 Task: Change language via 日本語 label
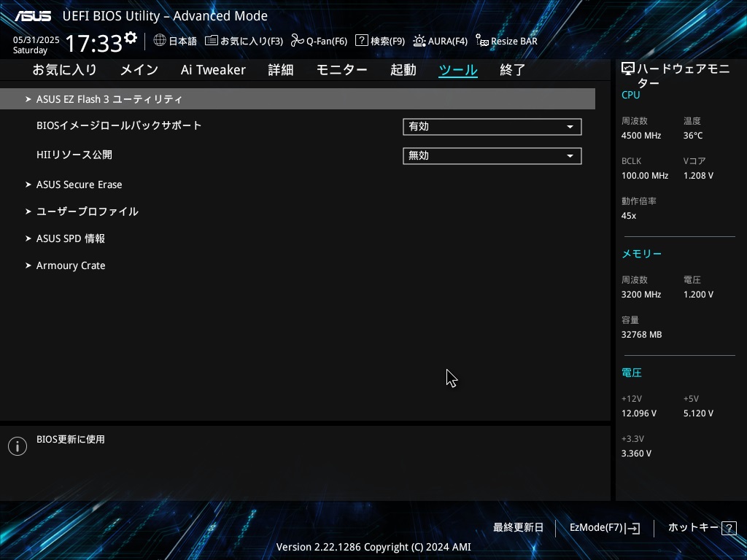coord(183,42)
